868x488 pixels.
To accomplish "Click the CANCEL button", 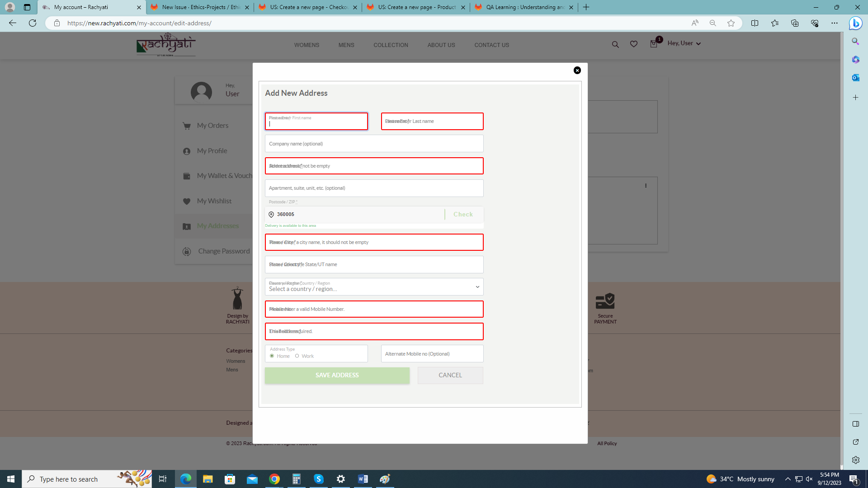I will [450, 375].
